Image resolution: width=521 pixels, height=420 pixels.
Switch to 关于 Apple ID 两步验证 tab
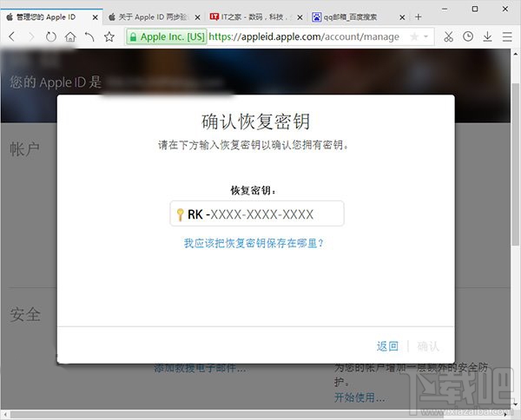[153, 17]
